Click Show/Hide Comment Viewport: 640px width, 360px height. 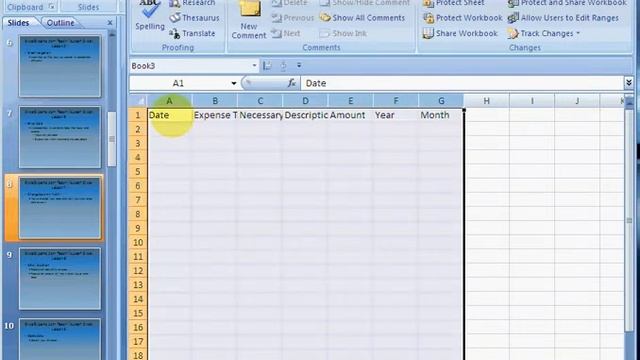tap(365, 3)
